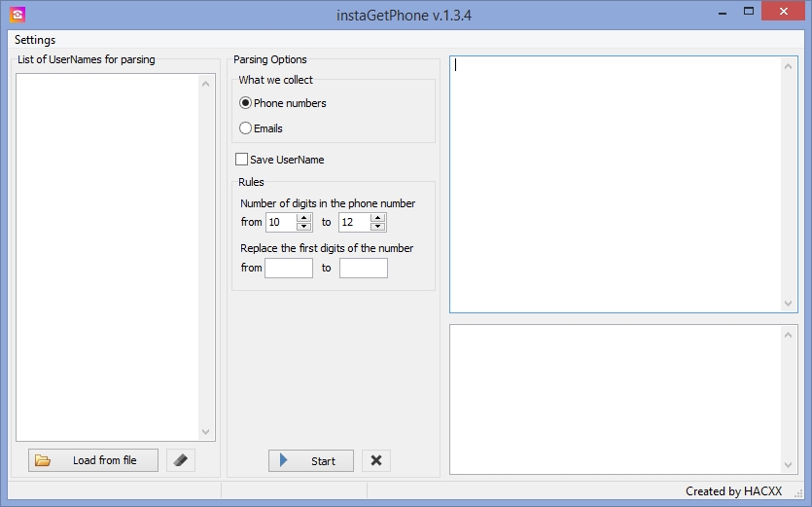
Task: Click the instaGetPhone app icon in title bar
Action: [17, 15]
